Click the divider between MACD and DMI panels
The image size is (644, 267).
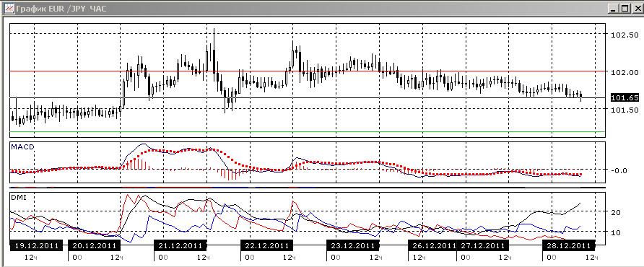[308, 188]
